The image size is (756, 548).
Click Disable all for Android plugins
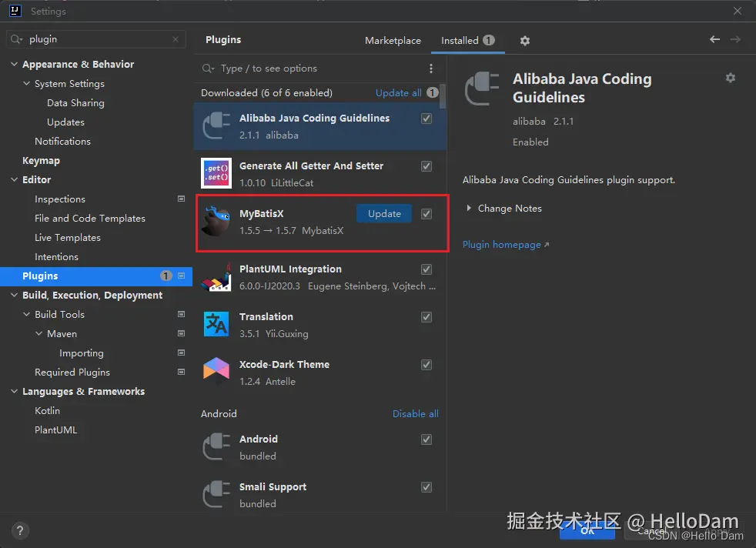click(x=415, y=413)
